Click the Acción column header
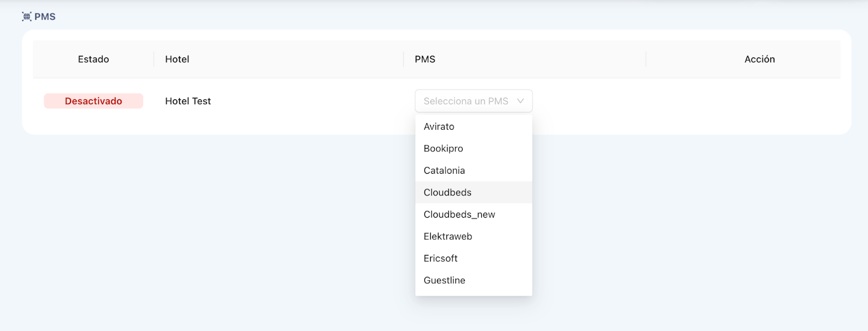The width and height of the screenshot is (868, 331). 759,59
